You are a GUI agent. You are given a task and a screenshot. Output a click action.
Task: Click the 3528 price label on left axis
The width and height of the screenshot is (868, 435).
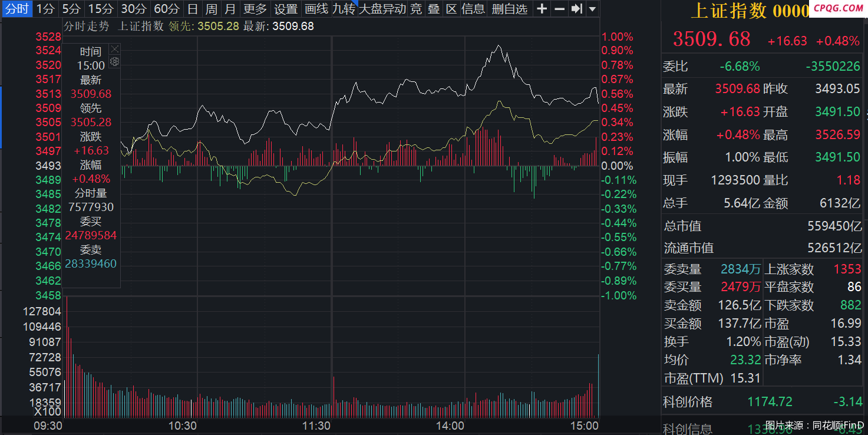tap(48, 37)
